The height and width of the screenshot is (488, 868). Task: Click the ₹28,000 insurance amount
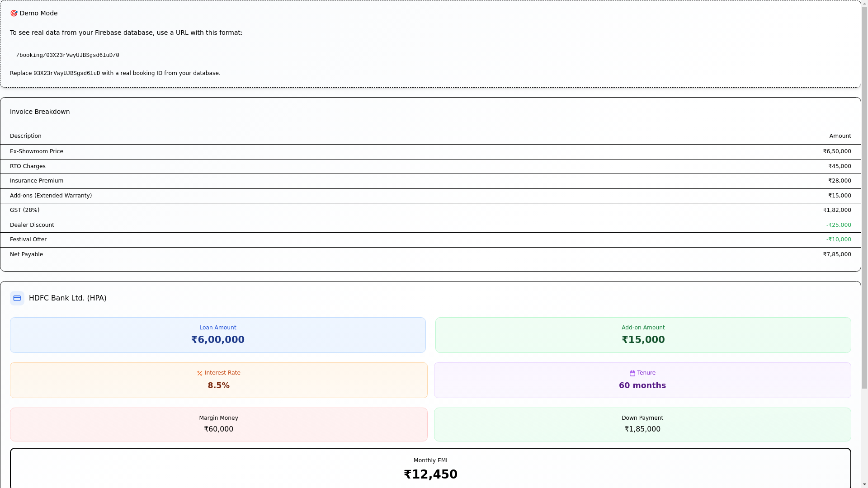point(840,181)
